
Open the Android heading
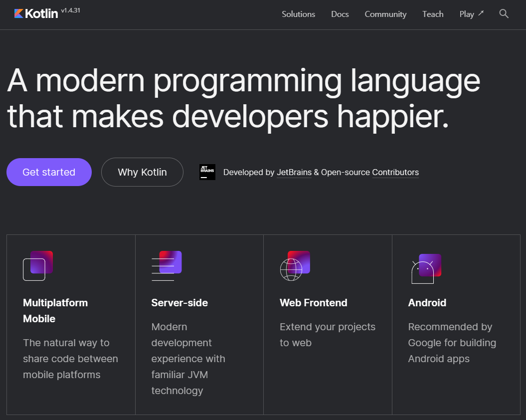click(x=427, y=302)
